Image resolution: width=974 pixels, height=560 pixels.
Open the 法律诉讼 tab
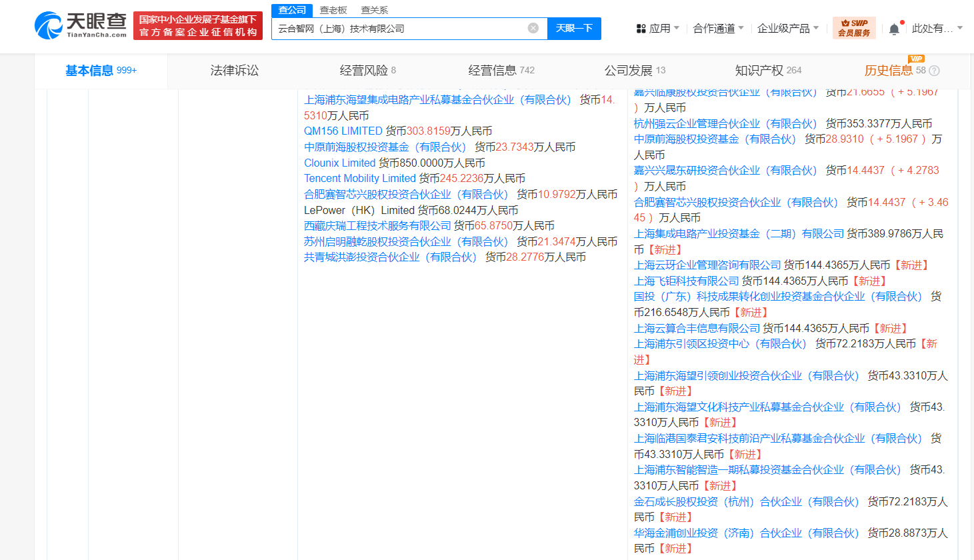tap(234, 71)
